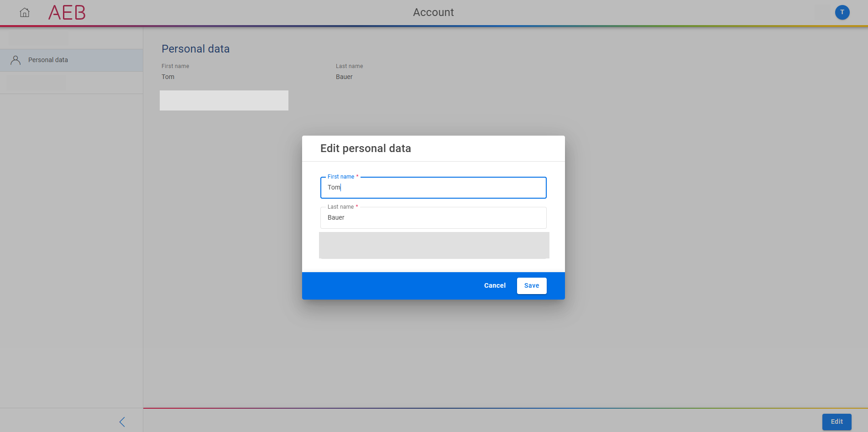Click the Account page title
Screen dimensions: 868x432
[x=433, y=12]
